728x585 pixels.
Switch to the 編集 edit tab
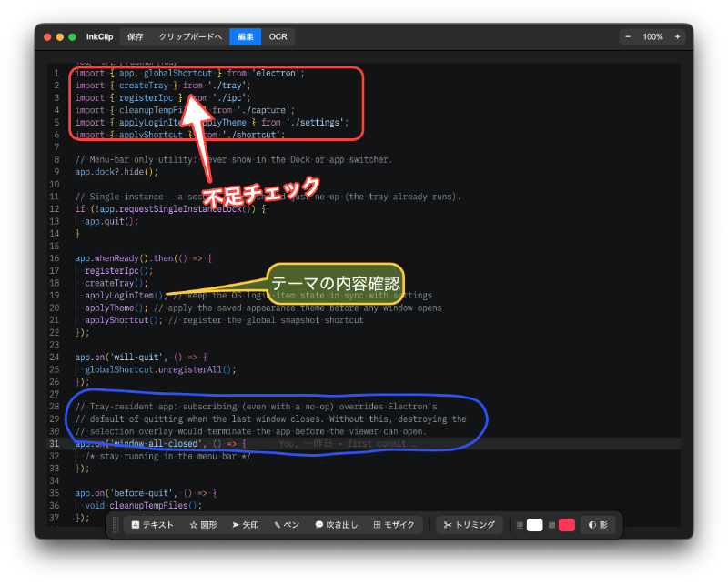pos(246,36)
